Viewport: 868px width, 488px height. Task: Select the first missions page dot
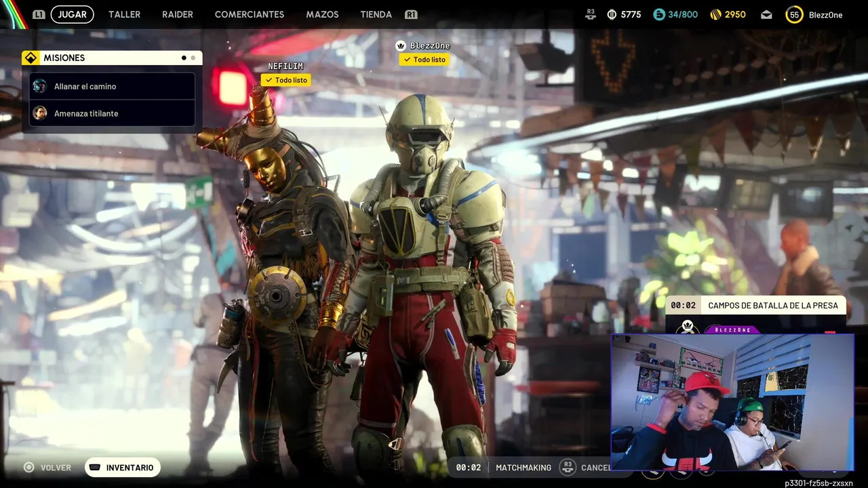184,58
